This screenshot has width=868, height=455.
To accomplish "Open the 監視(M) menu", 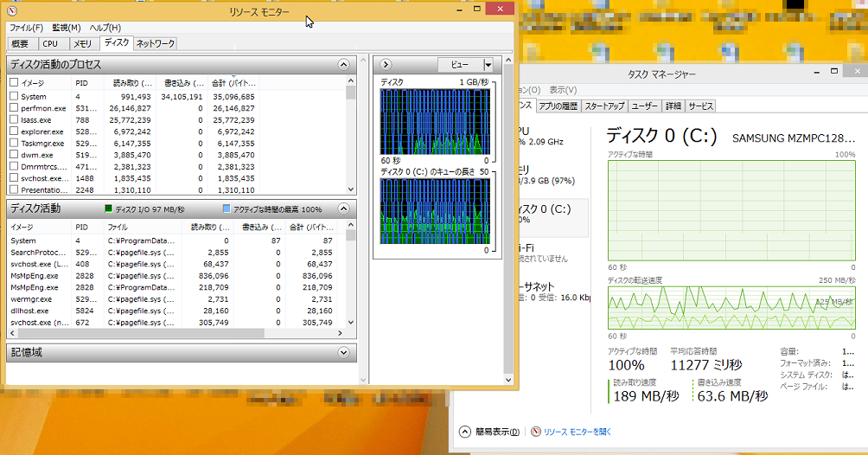I will [x=67, y=27].
